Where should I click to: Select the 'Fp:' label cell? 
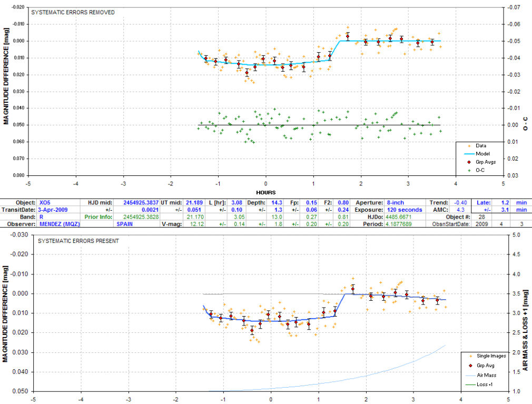(x=294, y=202)
